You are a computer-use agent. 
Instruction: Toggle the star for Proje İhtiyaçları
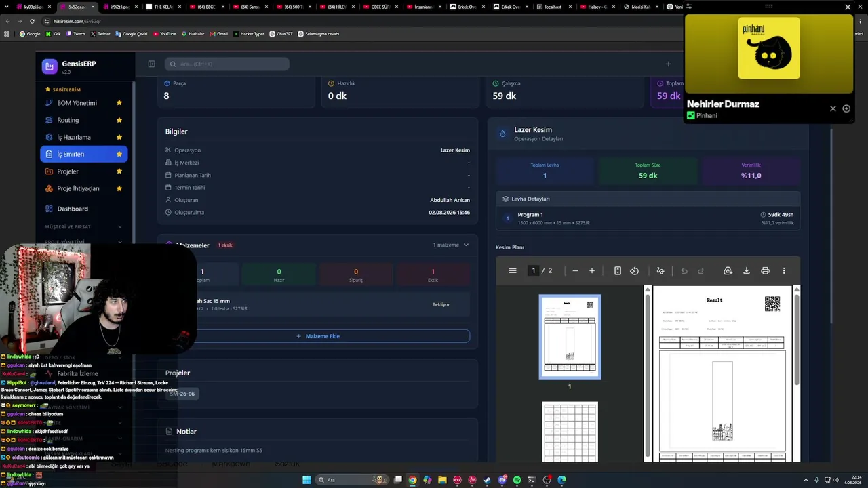coord(119,188)
